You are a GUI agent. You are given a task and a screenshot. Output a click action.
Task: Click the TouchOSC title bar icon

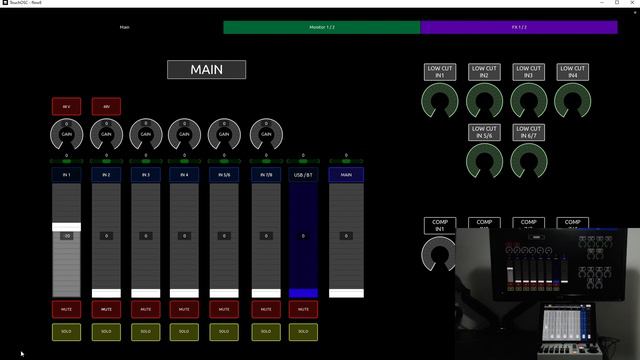pos(5,2)
